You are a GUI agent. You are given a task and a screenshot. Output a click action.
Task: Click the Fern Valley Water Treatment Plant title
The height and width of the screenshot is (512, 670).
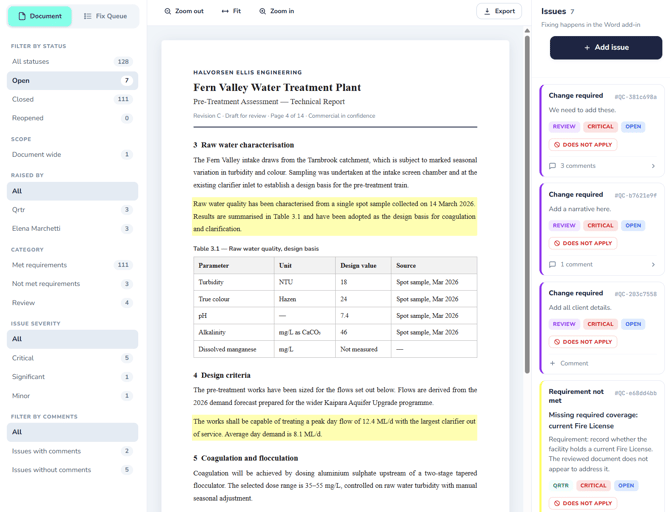pyautogui.click(x=277, y=88)
